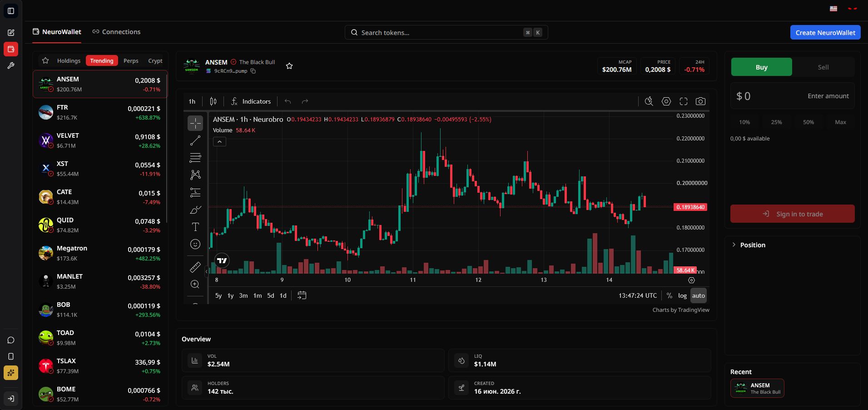Switch to Sell mode
This screenshot has height=410, width=868.
(x=823, y=67)
